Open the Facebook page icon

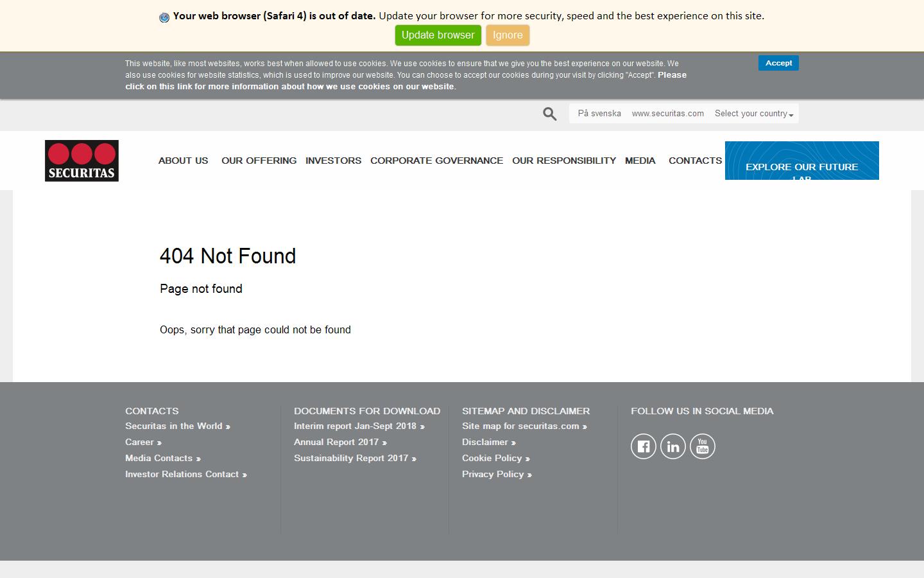[x=644, y=446]
